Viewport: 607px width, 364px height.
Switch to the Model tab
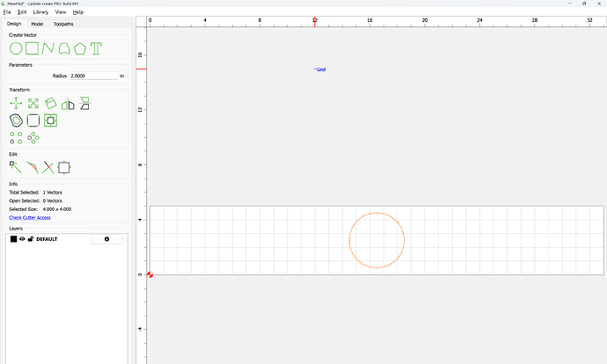37,24
